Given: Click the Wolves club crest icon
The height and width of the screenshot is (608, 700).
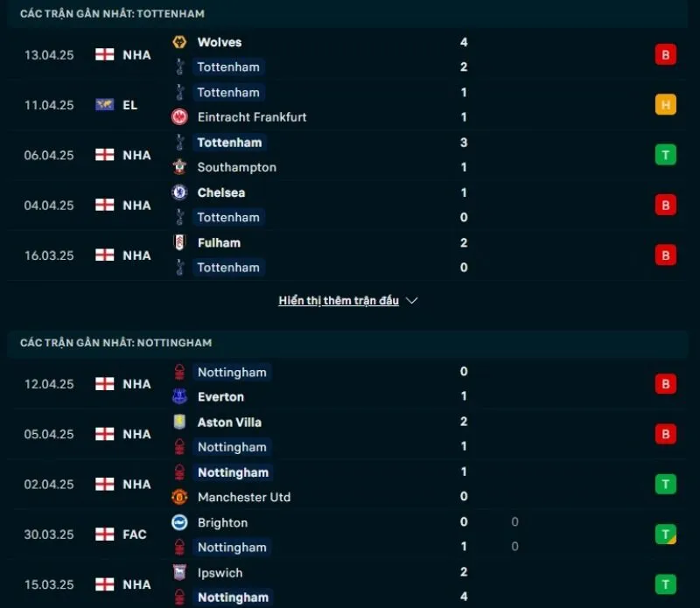Looking at the screenshot, I should pyautogui.click(x=180, y=42).
